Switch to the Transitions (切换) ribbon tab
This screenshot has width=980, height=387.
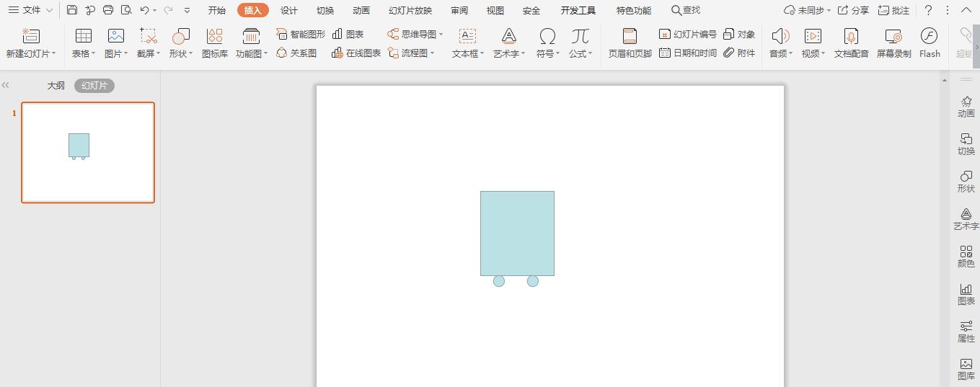coord(325,10)
